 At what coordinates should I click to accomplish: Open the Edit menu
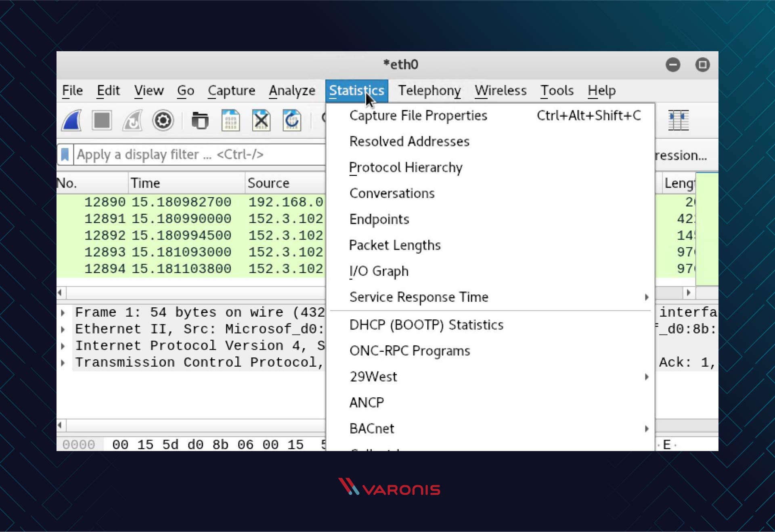point(108,91)
